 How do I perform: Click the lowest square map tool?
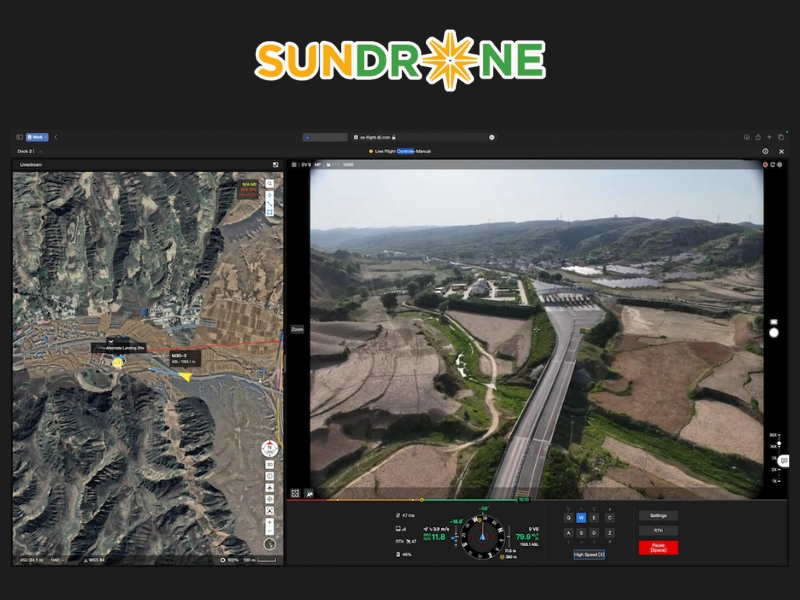[269, 510]
